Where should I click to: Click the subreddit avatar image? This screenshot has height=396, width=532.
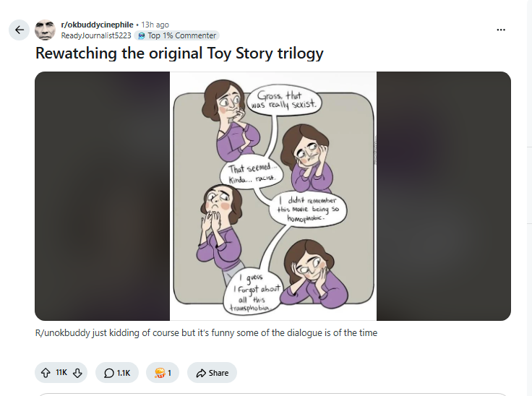coord(45,30)
